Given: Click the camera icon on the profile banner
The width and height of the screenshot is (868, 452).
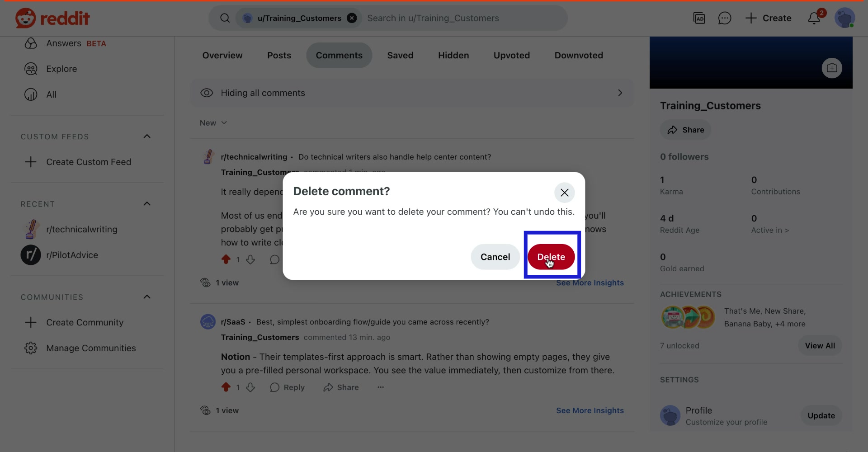Looking at the screenshot, I should pos(832,68).
